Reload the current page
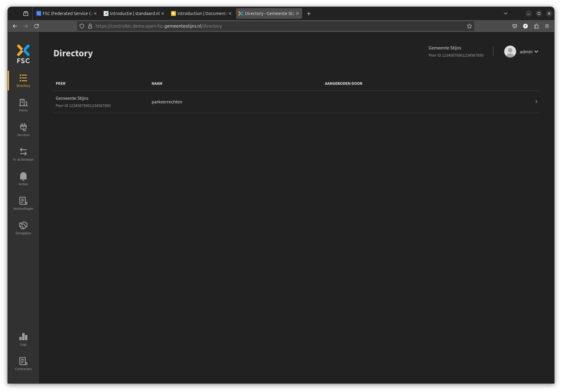The image size is (562, 392). pos(37,26)
